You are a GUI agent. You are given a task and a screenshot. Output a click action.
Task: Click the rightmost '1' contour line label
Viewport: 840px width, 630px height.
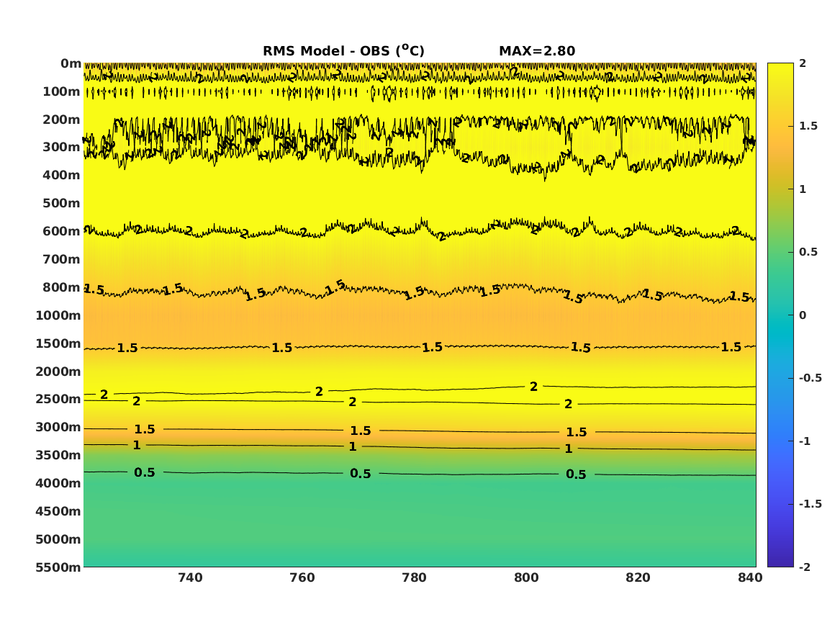569,449
